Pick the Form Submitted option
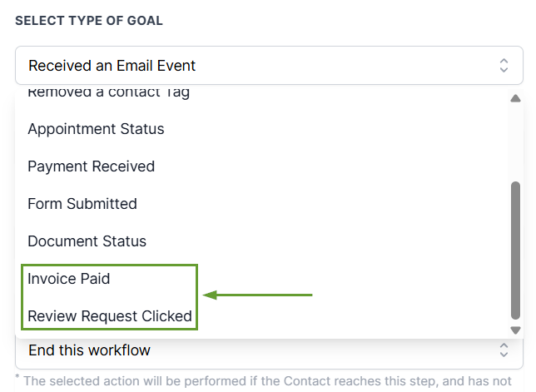Viewport: 536px width, 392px height. coord(82,204)
